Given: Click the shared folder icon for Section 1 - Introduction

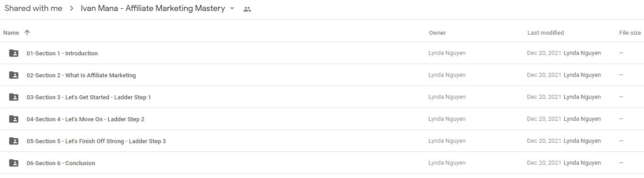Looking at the screenshot, I should [x=14, y=53].
